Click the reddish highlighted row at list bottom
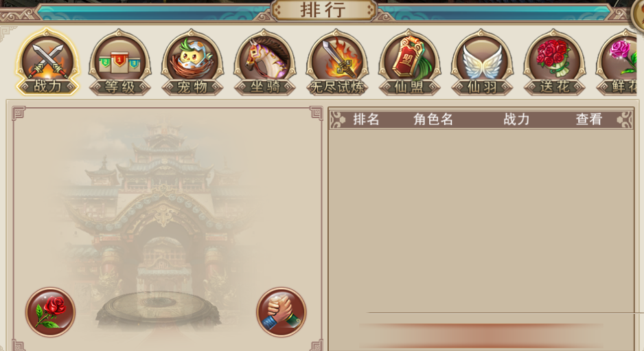 481,335
